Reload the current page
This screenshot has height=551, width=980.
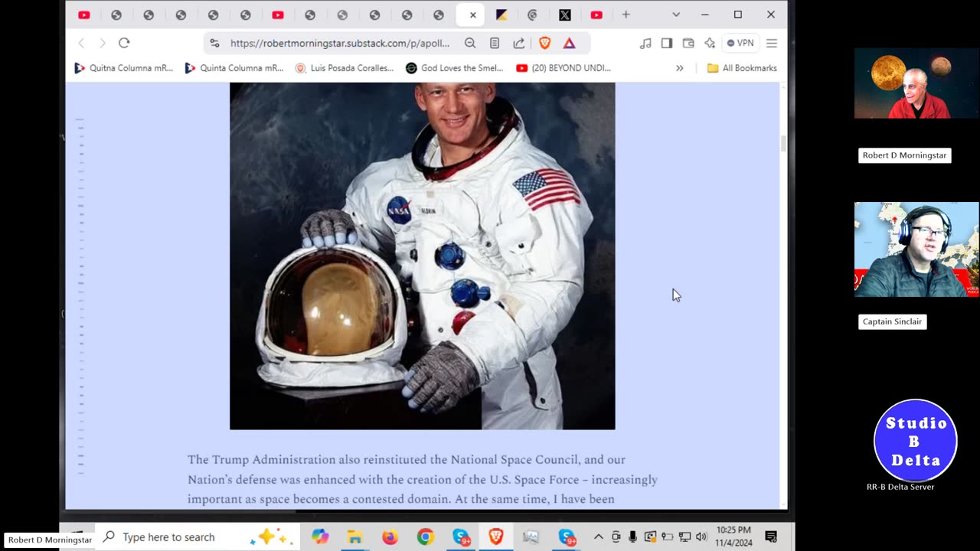[124, 43]
